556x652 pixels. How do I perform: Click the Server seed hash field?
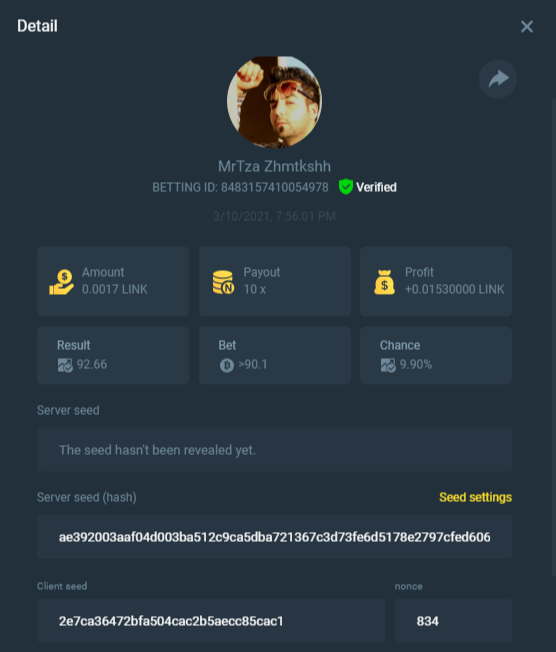[274, 536]
